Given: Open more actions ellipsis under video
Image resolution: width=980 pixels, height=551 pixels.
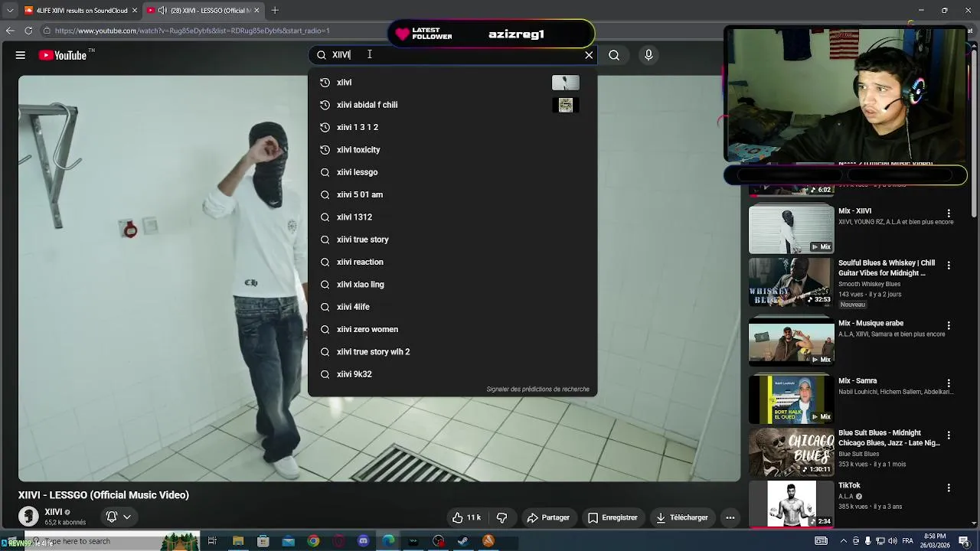Looking at the screenshot, I should click(730, 517).
